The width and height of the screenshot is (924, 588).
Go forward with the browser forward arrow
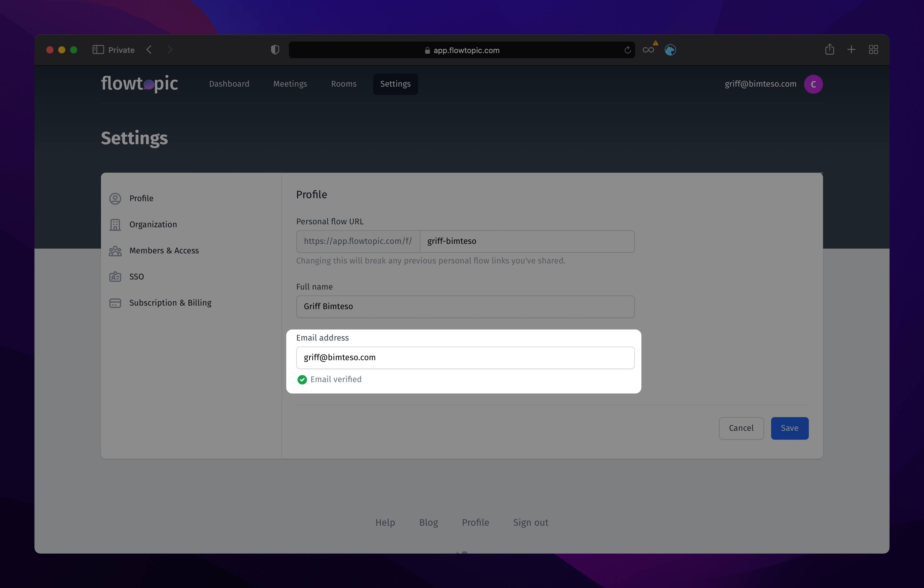pos(170,50)
